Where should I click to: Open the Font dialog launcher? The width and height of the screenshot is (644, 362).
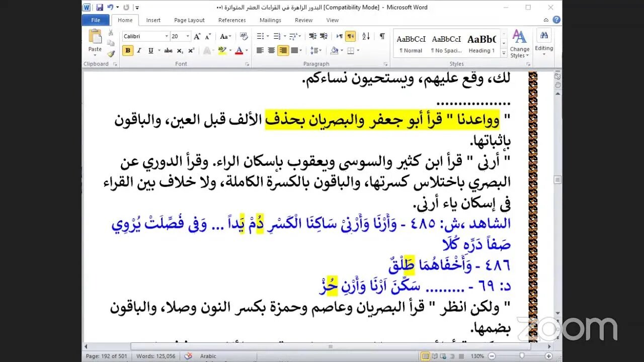pyautogui.click(x=247, y=64)
